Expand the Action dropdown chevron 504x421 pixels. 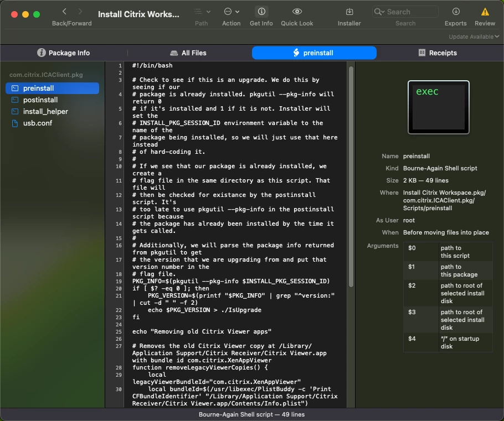tap(237, 12)
